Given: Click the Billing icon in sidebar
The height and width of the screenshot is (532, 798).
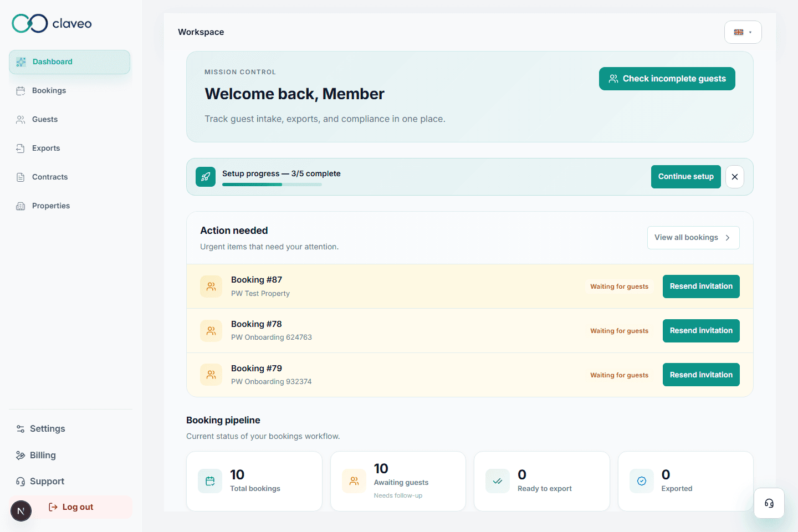Looking at the screenshot, I should point(21,456).
